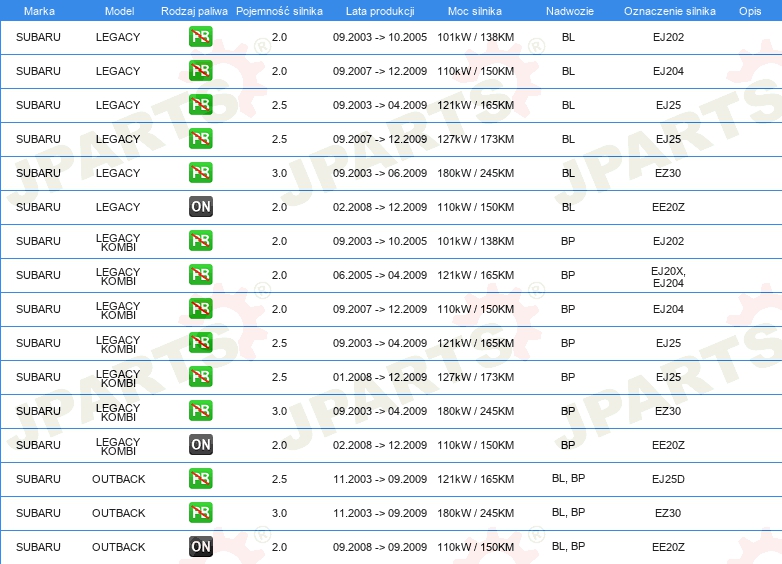Select EJ25D engine code cell

668,479
